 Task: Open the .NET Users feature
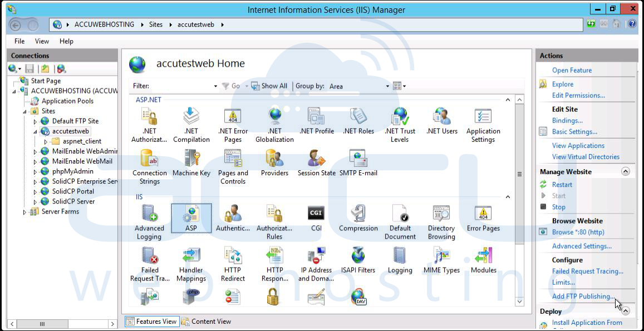pyautogui.click(x=442, y=121)
